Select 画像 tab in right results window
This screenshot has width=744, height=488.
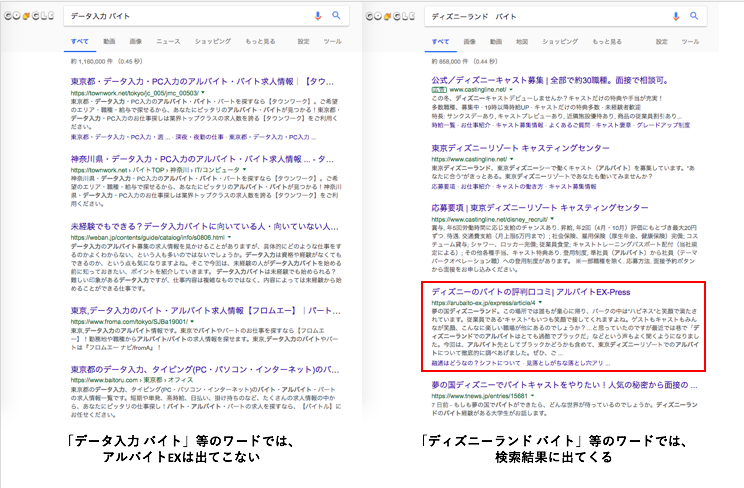pos(470,42)
